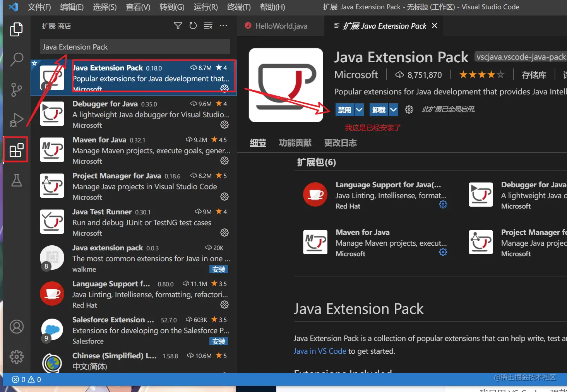The image size is (567, 392).
Task: Open Project Manager card in extension pack
Action: pyautogui.click(x=517, y=243)
